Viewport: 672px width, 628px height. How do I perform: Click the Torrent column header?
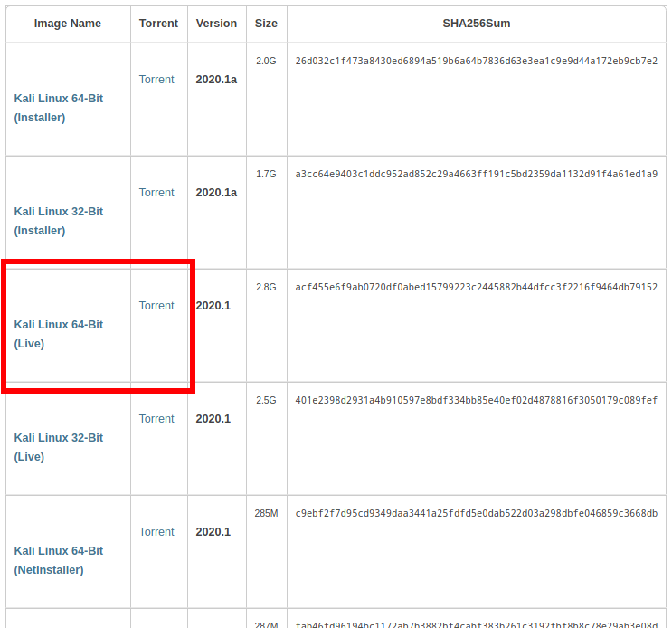point(158,24)
